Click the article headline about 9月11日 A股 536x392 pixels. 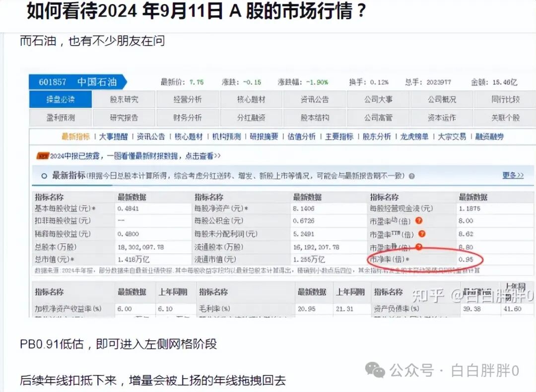(x=196, y=10)
